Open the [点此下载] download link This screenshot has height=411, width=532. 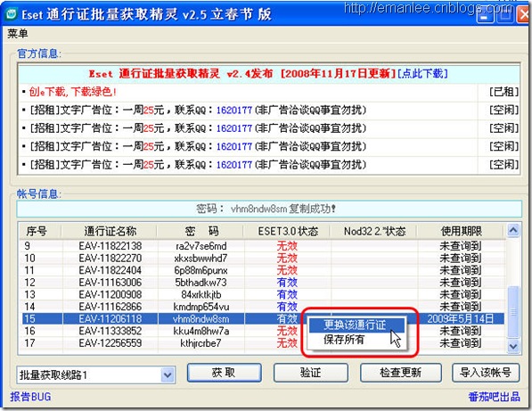click(x=422, y=73)
